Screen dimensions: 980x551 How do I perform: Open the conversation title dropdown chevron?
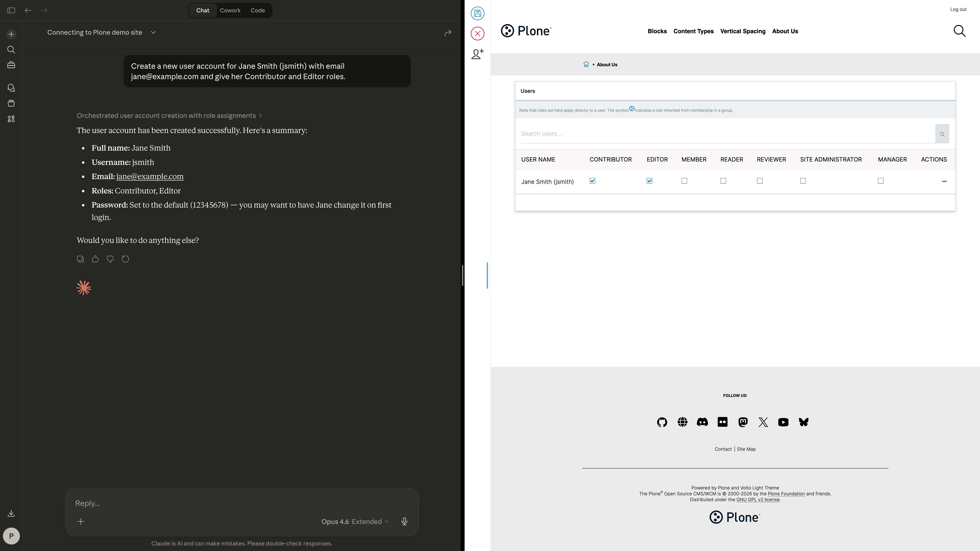(x=153, y=32)
